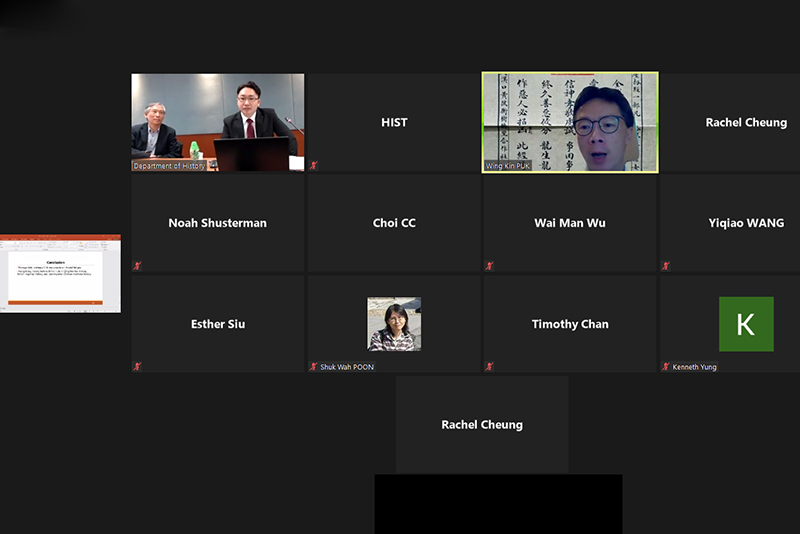
Task: Click Kenneth Yung's green K avatar
Action: click(x=746, y=323)
